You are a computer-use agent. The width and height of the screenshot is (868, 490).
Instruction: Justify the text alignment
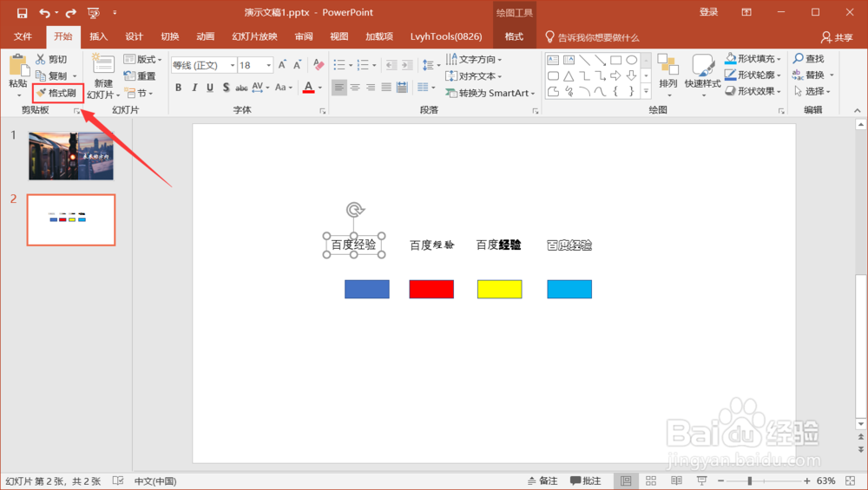(x=386, y=88)
